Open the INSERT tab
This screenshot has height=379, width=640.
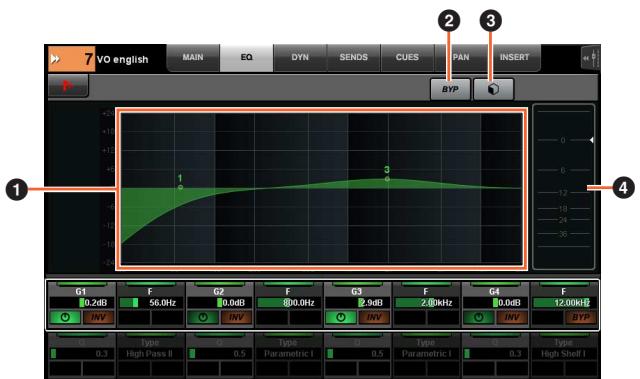click(x=514, y=58)
